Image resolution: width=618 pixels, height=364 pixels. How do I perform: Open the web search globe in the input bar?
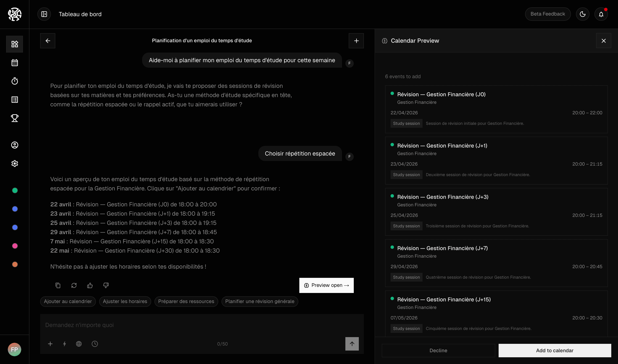[x=79, y=344]
